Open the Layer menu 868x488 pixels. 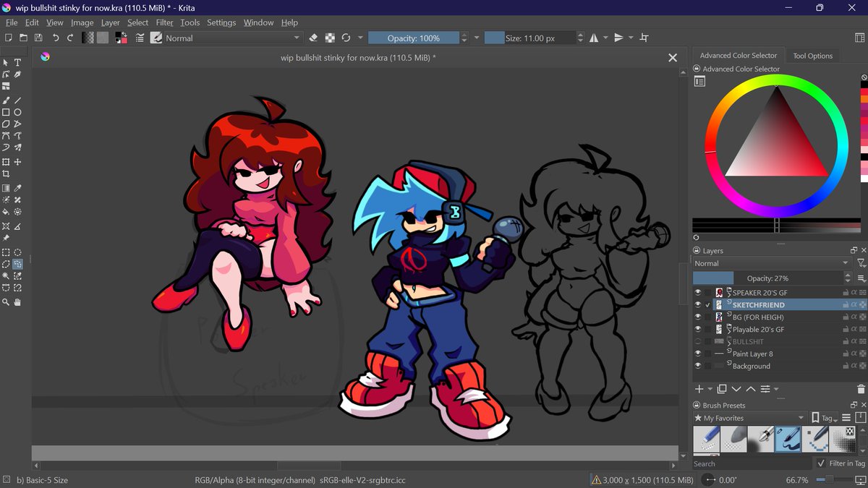pyautogui.click(x=111, y=22)
